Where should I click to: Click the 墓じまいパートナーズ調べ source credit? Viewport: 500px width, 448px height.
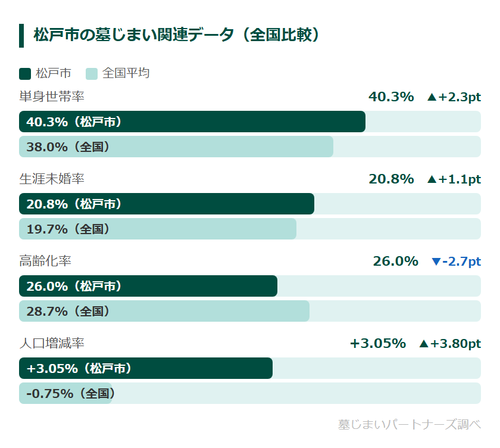click(x=409, y=424)
